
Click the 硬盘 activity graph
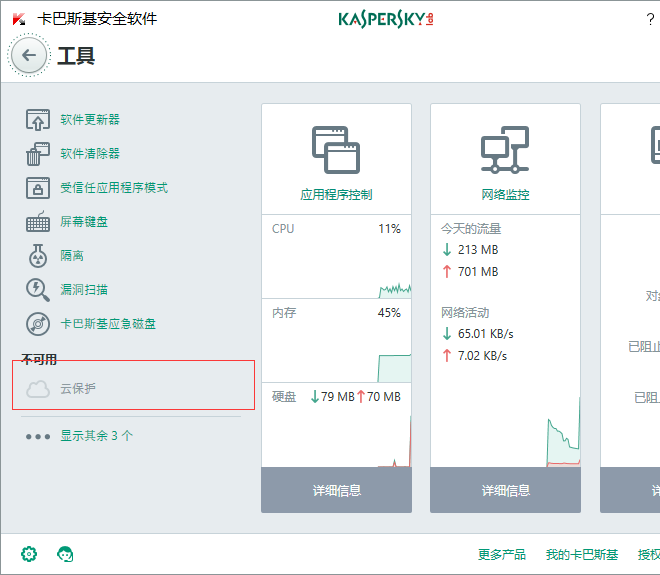(394, 441)
